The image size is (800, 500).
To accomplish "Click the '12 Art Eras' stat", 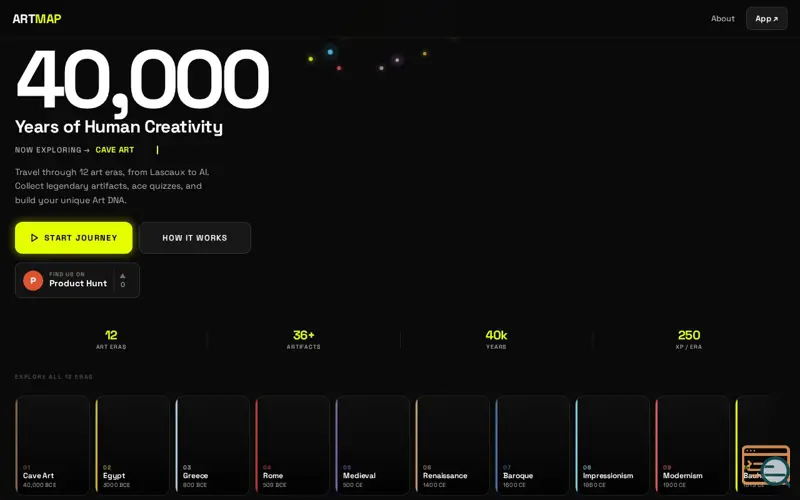I will tap(111, 339).
